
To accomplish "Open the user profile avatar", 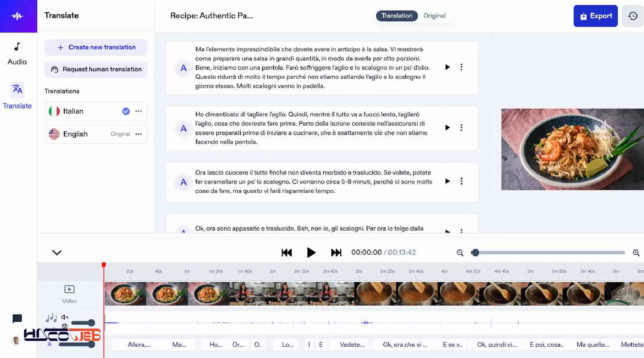I will 16,340.
